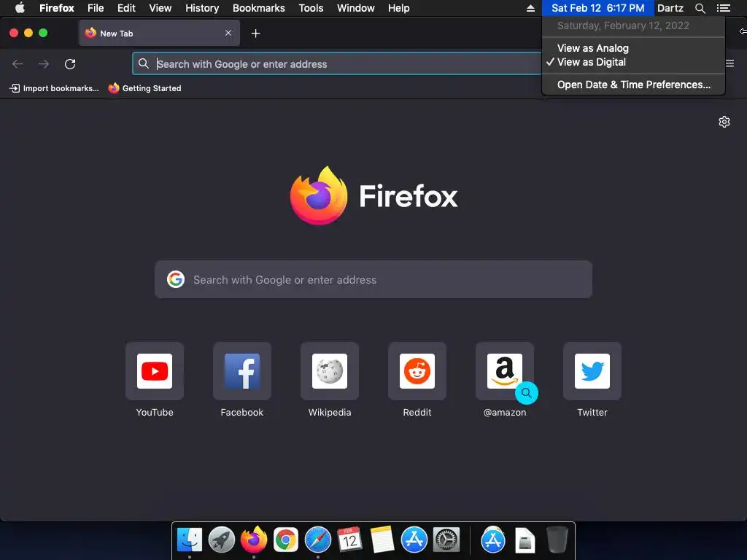Open a new tab with plus button

[x=256, y=34]
